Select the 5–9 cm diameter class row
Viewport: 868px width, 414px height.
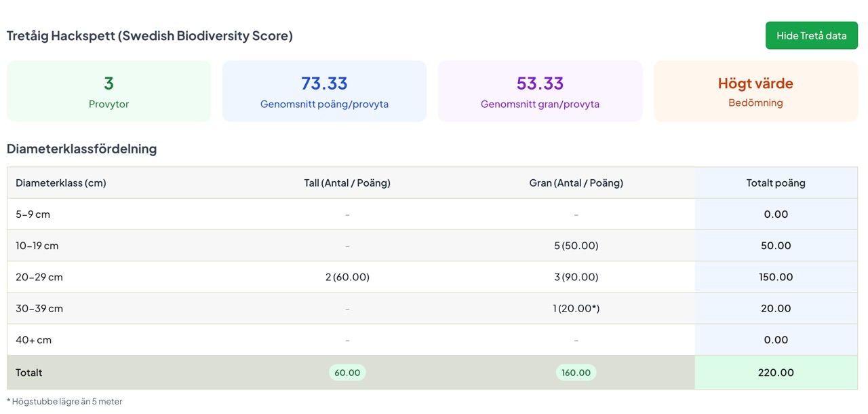pos(33,214)
